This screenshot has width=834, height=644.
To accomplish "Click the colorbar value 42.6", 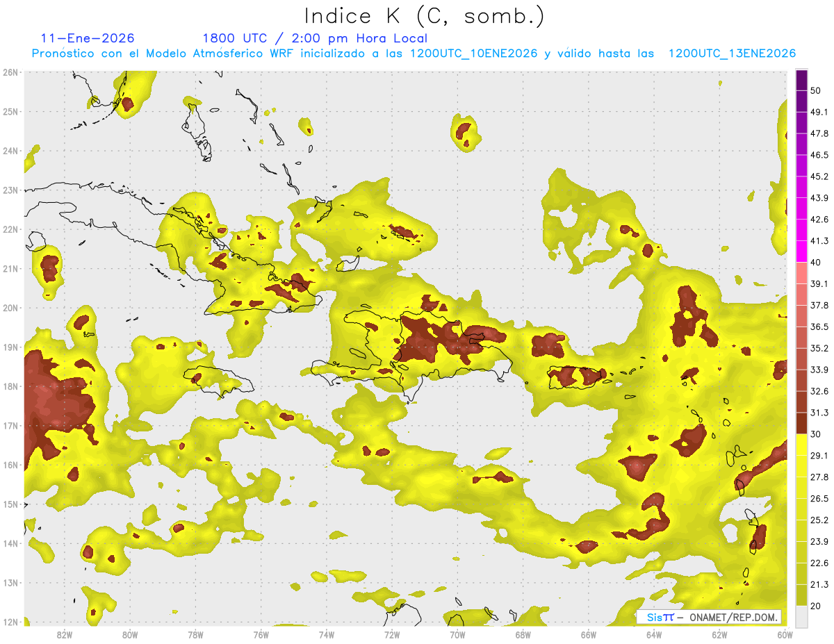I will coord(819,220).
